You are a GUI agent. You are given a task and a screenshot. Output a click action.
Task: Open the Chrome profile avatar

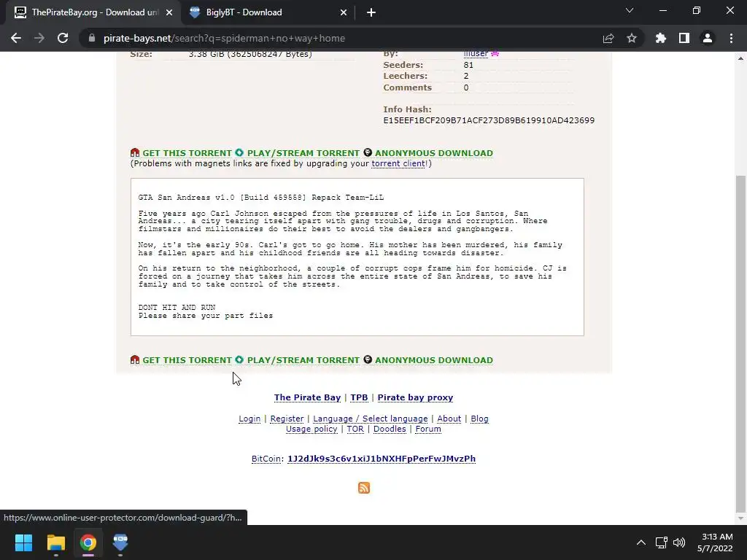point(708,38)
